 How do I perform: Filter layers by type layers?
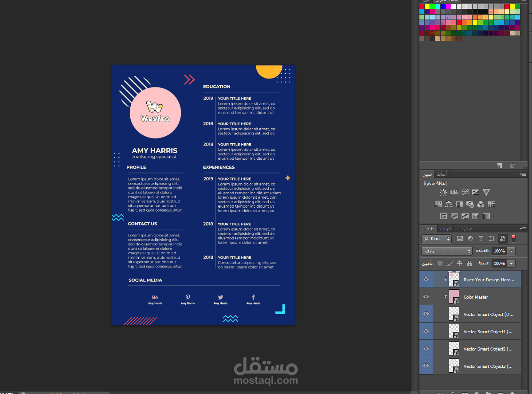tap(481, 238)
